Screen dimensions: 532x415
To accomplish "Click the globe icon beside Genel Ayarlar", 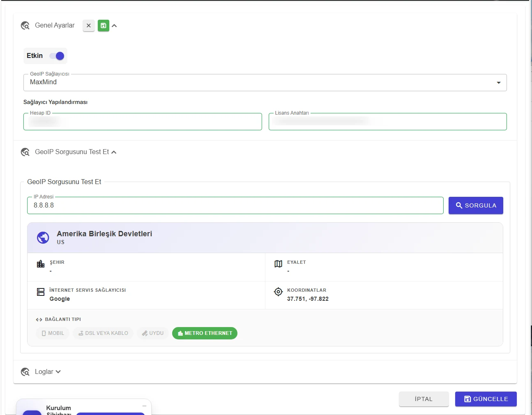I will [25, 25].
